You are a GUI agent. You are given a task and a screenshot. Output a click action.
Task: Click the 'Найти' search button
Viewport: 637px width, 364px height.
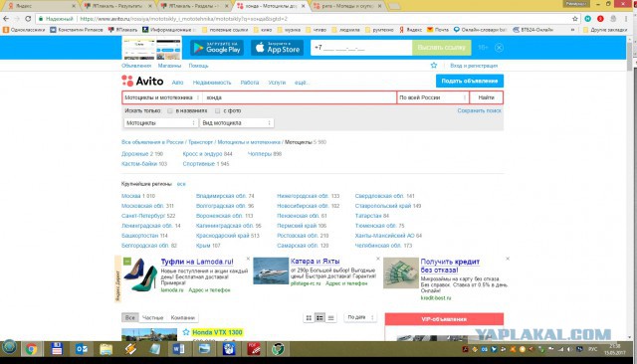487,97
